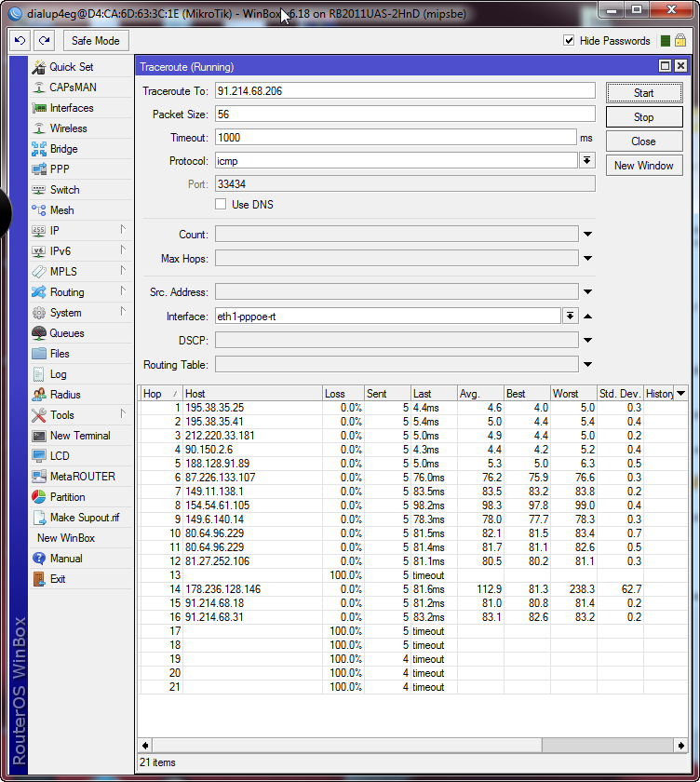The height and width of the screenshot is (782, 700).
Task: Open the Bridge menu entry
Action: (63, 149)
